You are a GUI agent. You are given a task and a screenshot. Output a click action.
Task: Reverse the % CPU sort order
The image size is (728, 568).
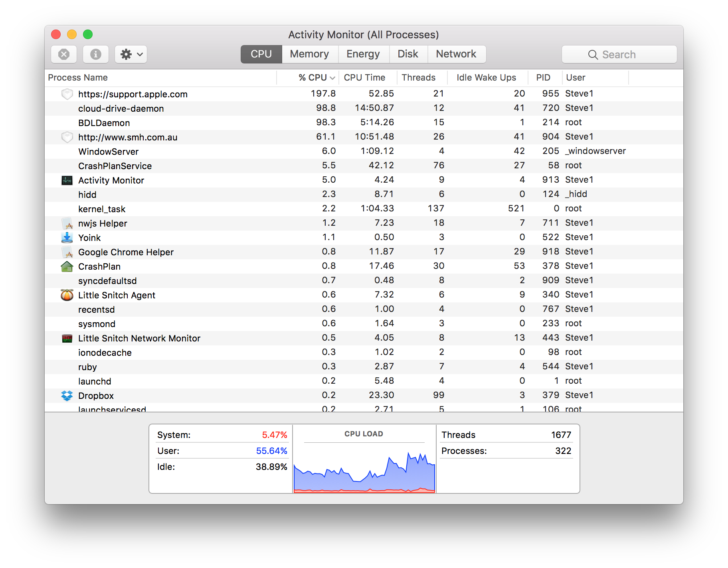(x=308, y=78)
